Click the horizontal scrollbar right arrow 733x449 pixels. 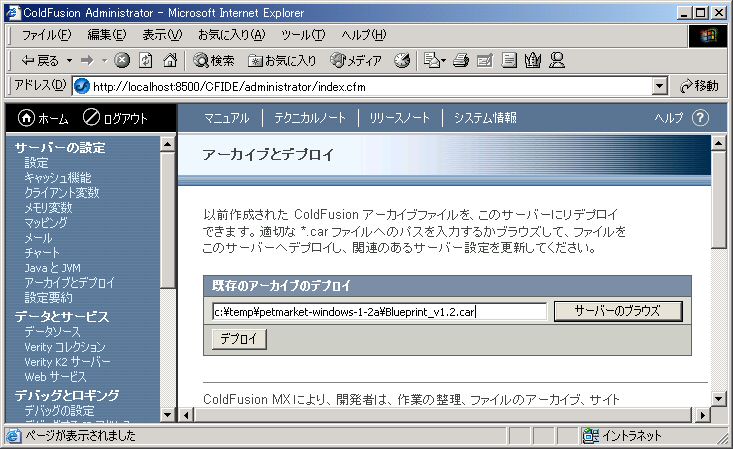702,414
